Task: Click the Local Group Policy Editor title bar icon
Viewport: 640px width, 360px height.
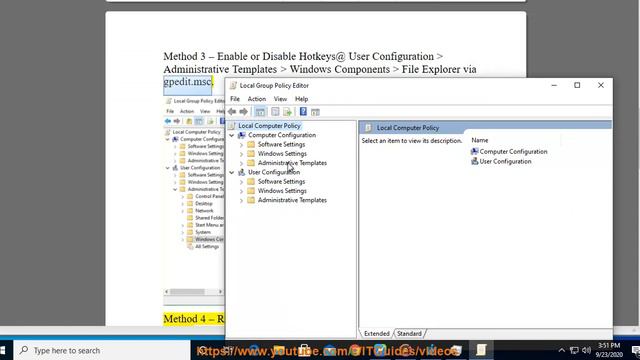Action: (x=233, y=85)
